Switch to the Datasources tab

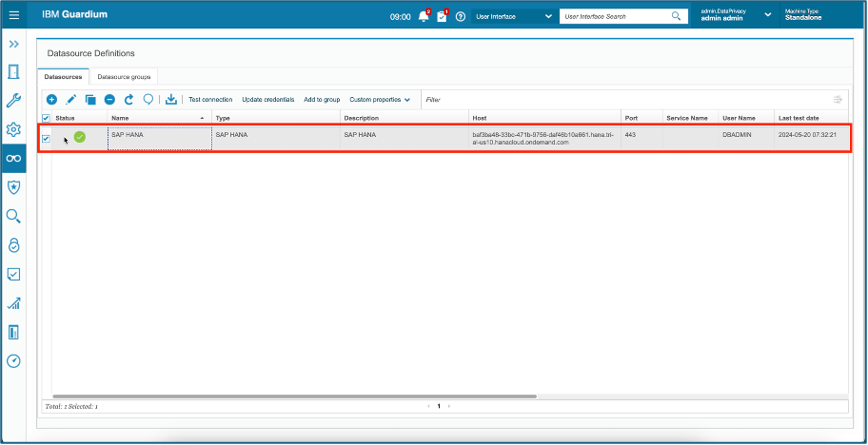coord(63,76)
